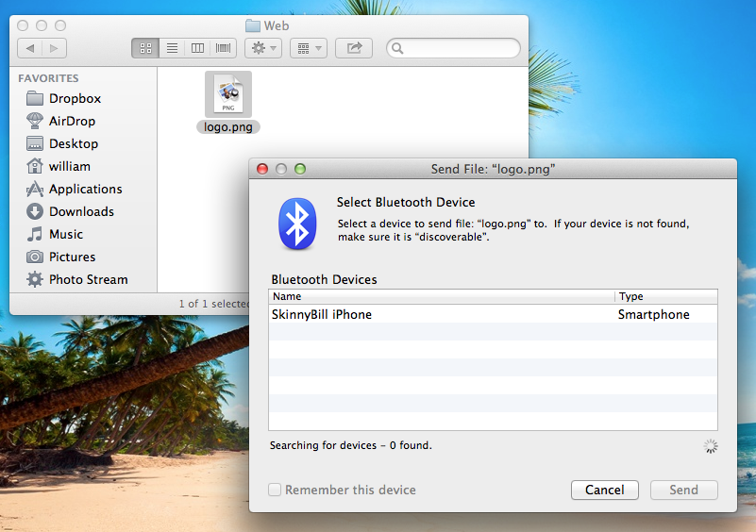
Task: Go back in Finder window
Action: (x=30, y=48)
